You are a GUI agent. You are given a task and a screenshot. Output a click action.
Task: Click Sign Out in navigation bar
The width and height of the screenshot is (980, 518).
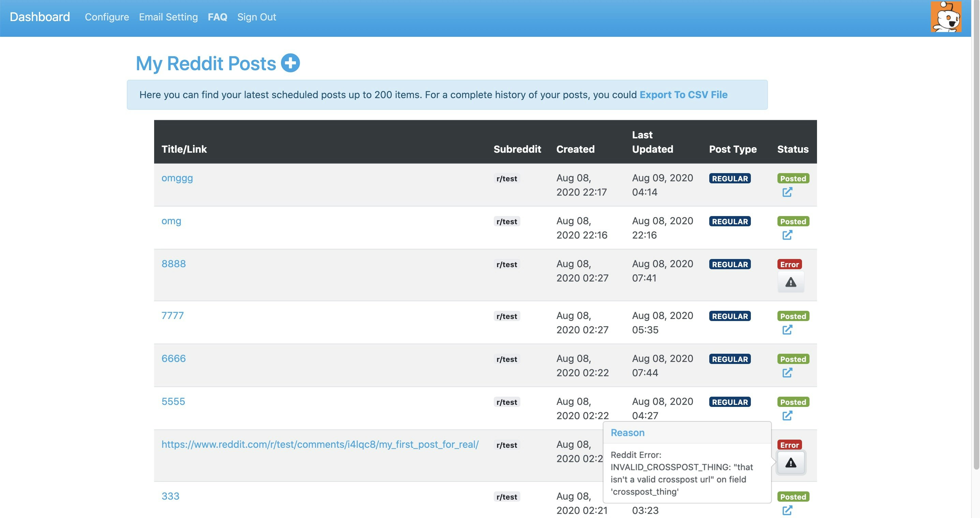pyautogui.click(x=256, y=17)
